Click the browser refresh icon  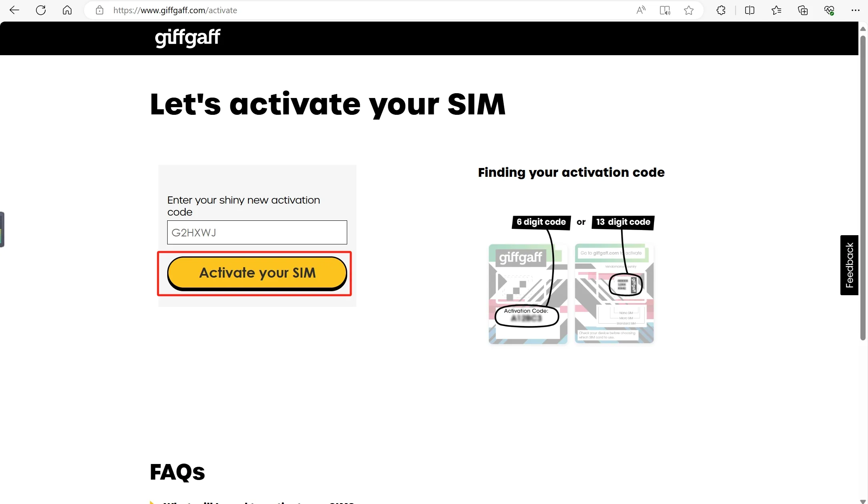coord(41,10)
